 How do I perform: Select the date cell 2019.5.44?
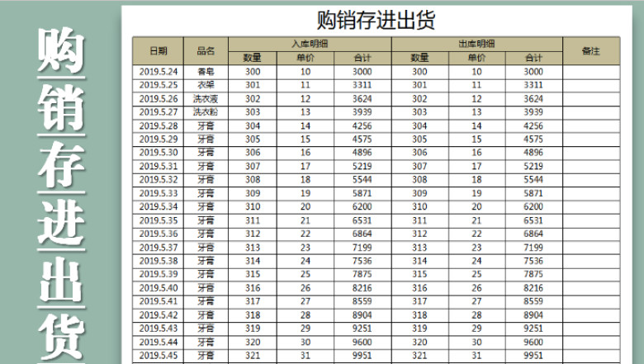click(x=159, y=342)
